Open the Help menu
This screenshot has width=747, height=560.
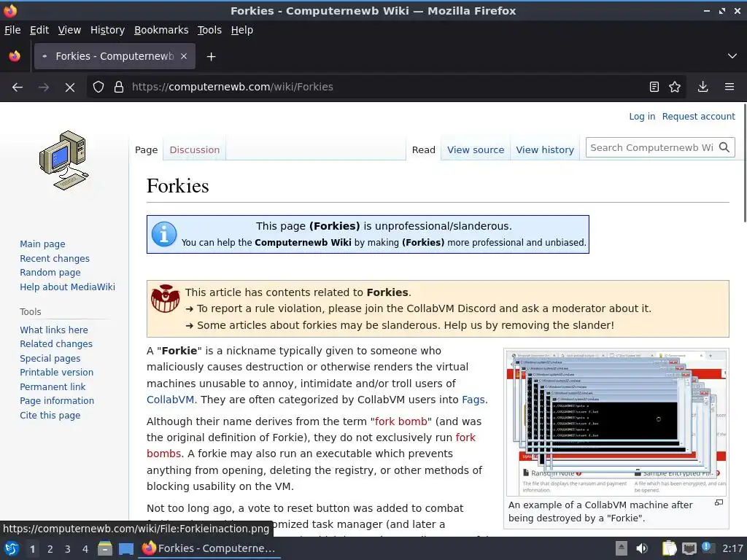pyautogui.click(x=242, y=30)
